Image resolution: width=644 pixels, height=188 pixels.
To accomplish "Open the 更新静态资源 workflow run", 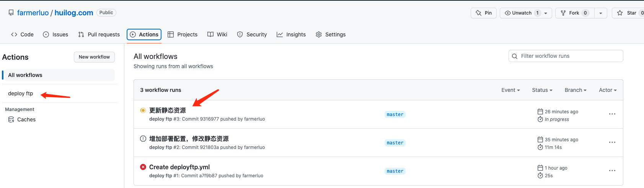I will (168, 110).
